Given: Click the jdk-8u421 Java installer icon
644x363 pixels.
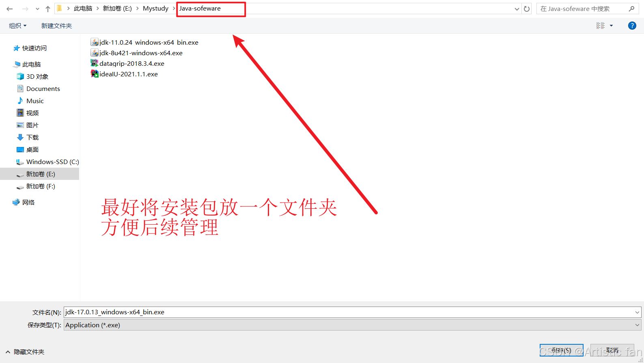Looking at the screenshot, I should (x=95, y=52).
